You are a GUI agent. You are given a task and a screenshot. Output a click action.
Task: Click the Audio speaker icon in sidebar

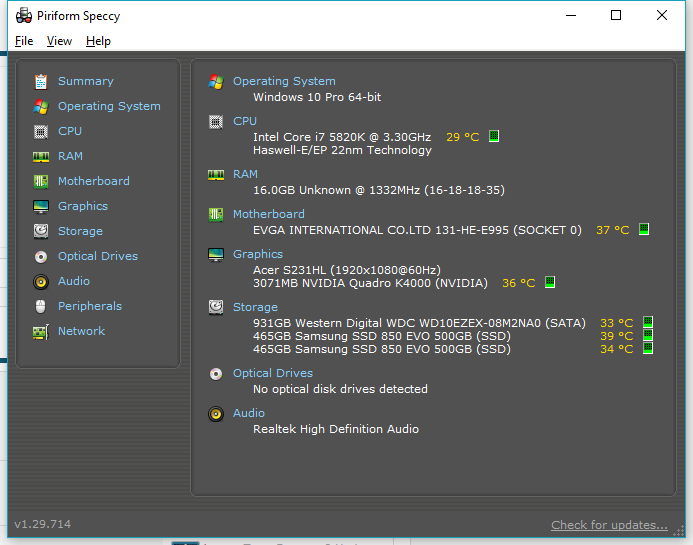coord(41,281)
